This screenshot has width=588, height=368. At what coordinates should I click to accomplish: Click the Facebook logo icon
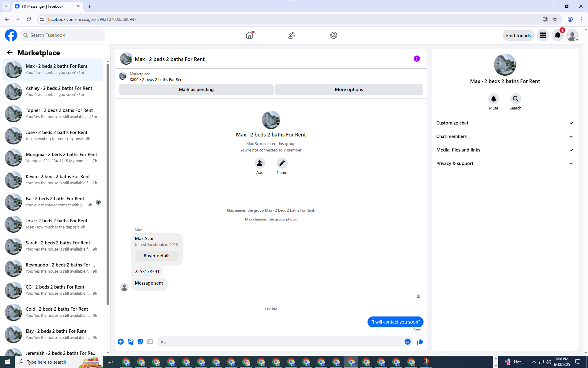click(x=11, y=35)
